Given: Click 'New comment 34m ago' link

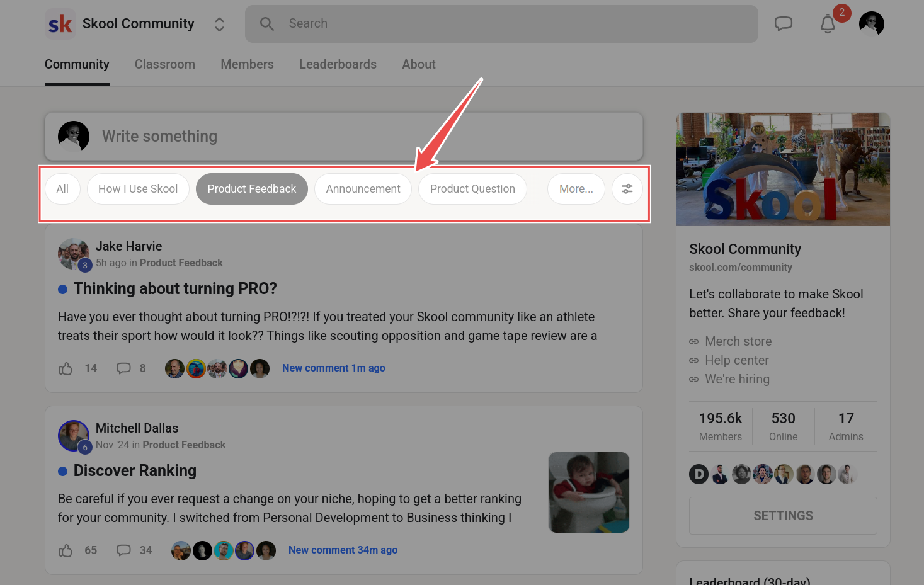Looking at the screenshot, I should coord(343,550).
